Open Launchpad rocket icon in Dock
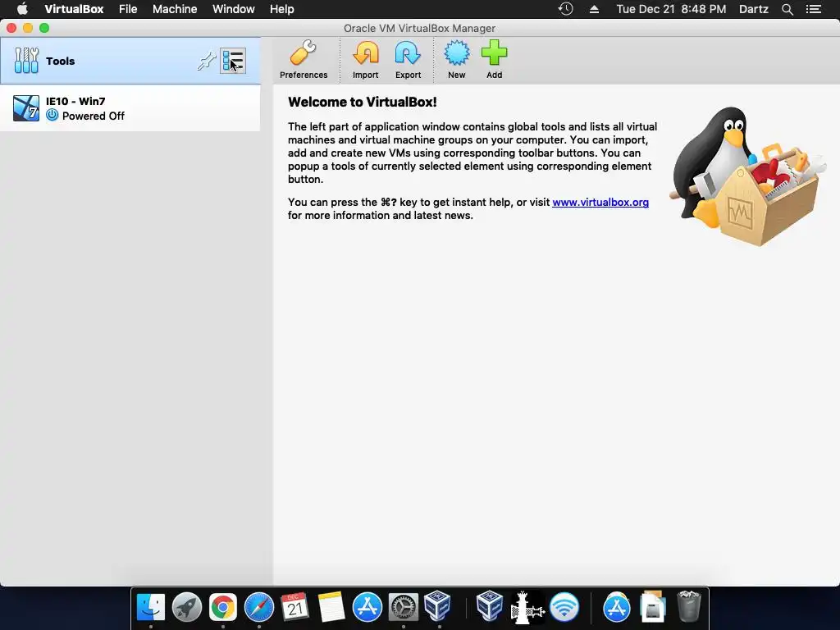The image size is (840, 630). tap(186, 607)
